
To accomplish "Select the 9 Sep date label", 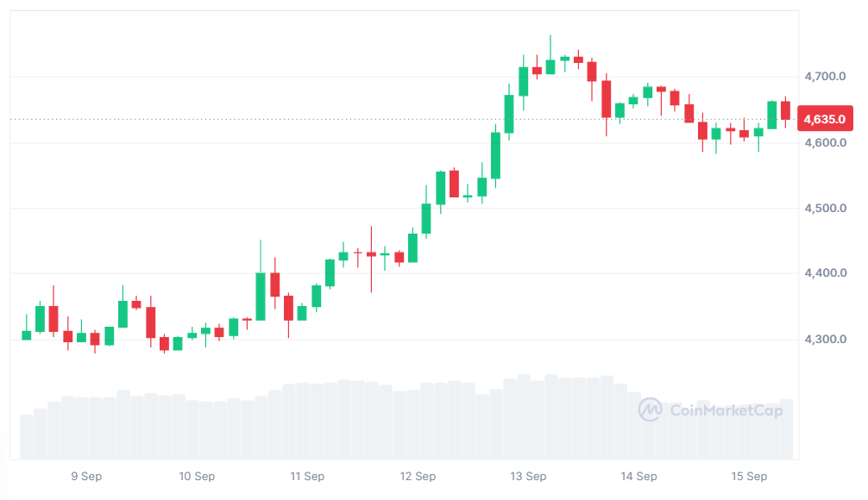I will click(x=86, y=476).
